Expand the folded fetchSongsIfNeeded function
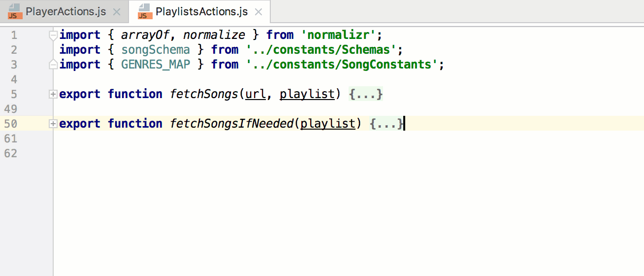 (53, 124)
